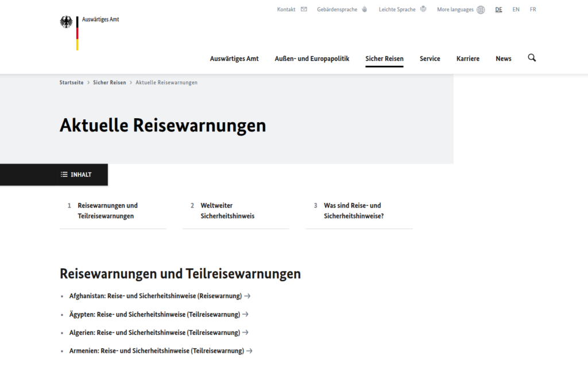588x366 pixels.
Task: Click the arrow after Armenien link
Action: coord(249,351)
